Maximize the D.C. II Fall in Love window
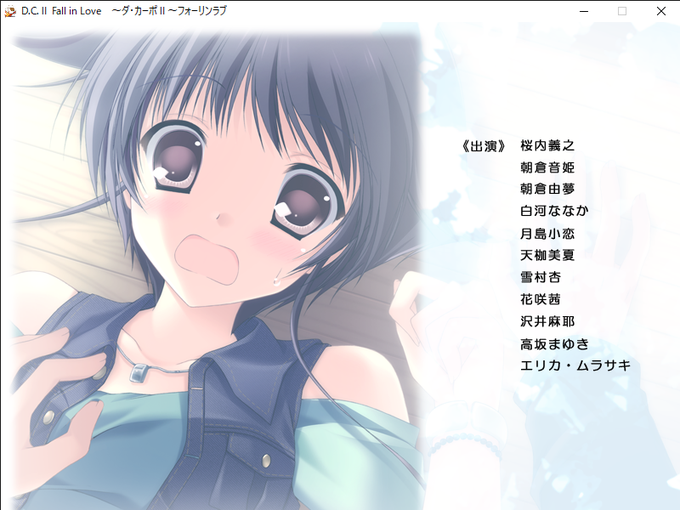680x510 pixels. [x=622, y=11]
